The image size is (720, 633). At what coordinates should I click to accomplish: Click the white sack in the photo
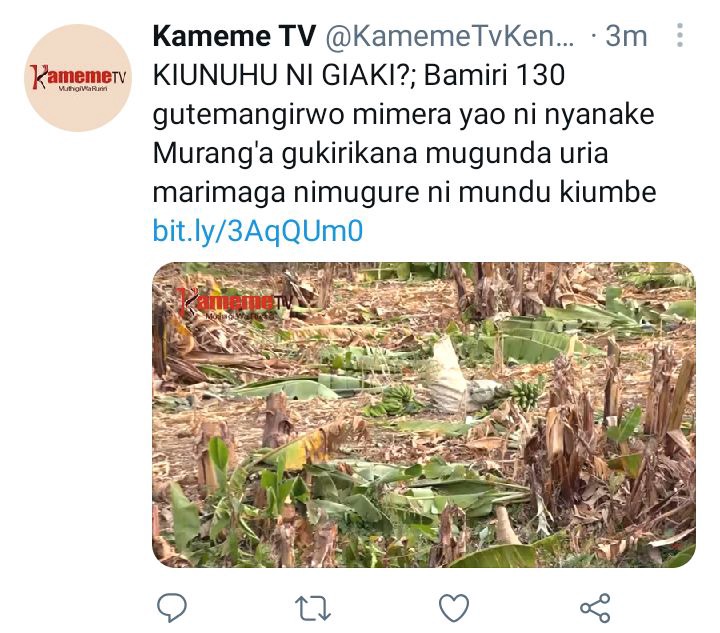(x=455, y=375)
